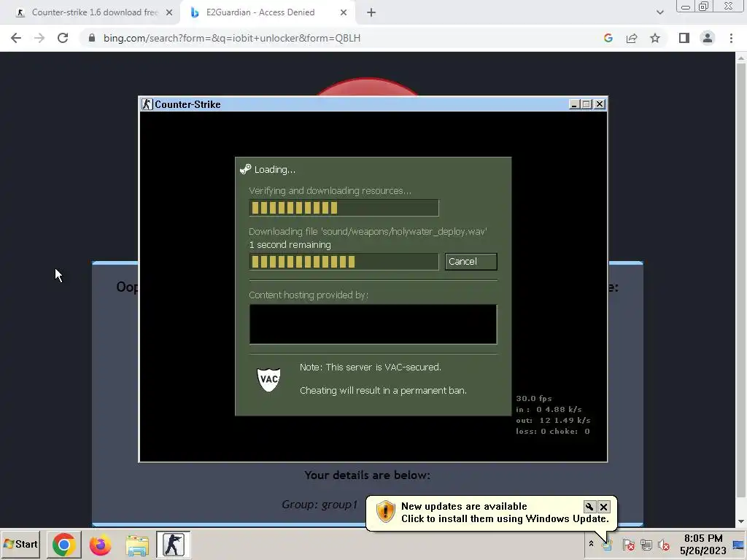This screenshot has height=560, width=747.
Task: Open Google search side icon
Action: pos(608,38)
